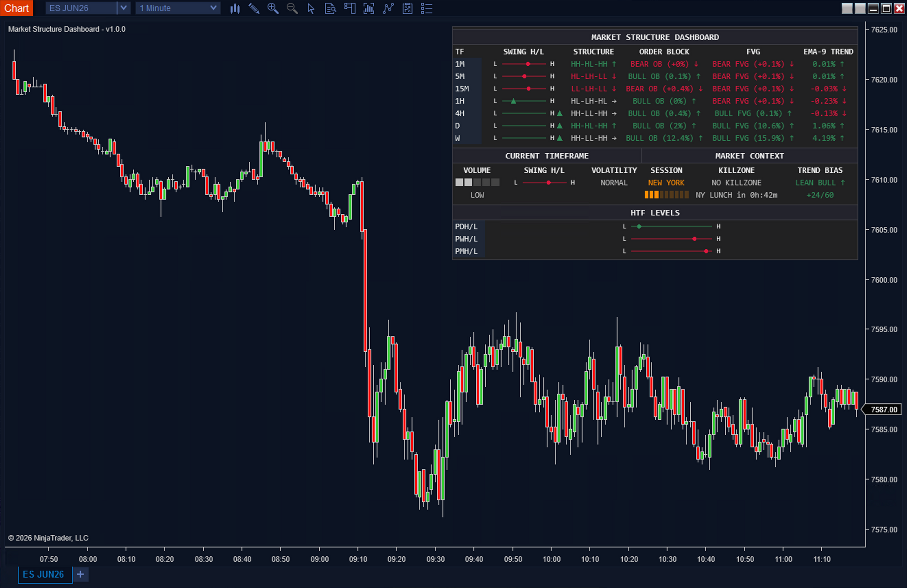
Task: Click the EMA-9 TREND column header
Action: click(828, 52)
